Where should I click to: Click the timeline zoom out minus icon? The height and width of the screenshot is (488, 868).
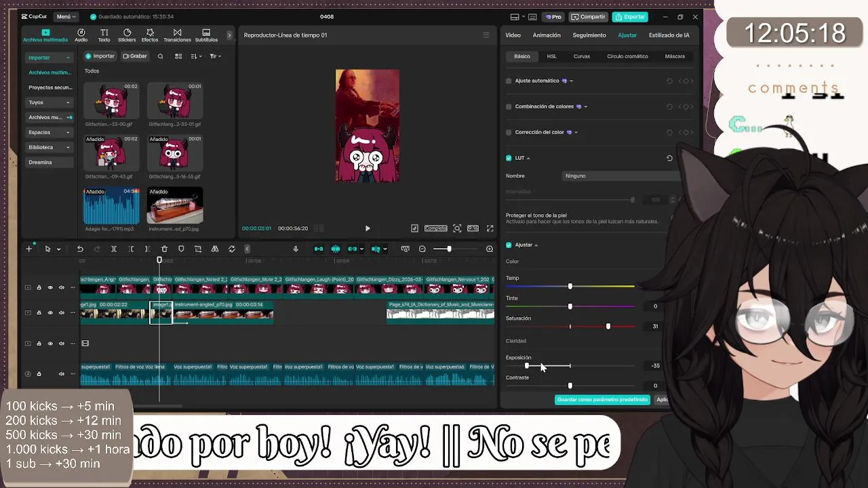tap(422, 249)
